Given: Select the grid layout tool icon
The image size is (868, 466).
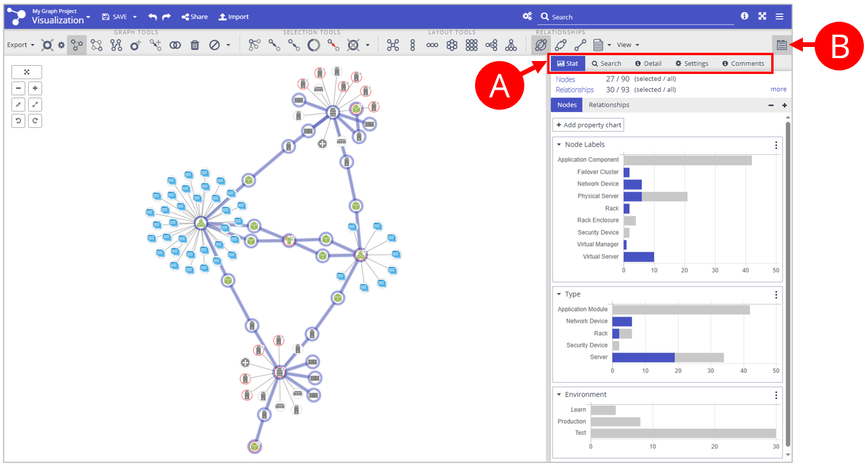Looking at the screenshot, I should click(472, 45).
